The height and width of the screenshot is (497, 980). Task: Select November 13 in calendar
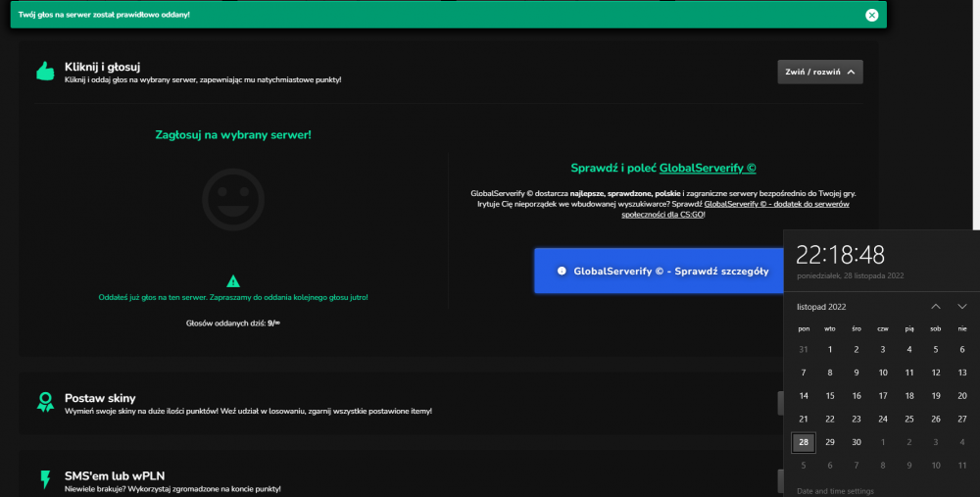pos(962,373)
